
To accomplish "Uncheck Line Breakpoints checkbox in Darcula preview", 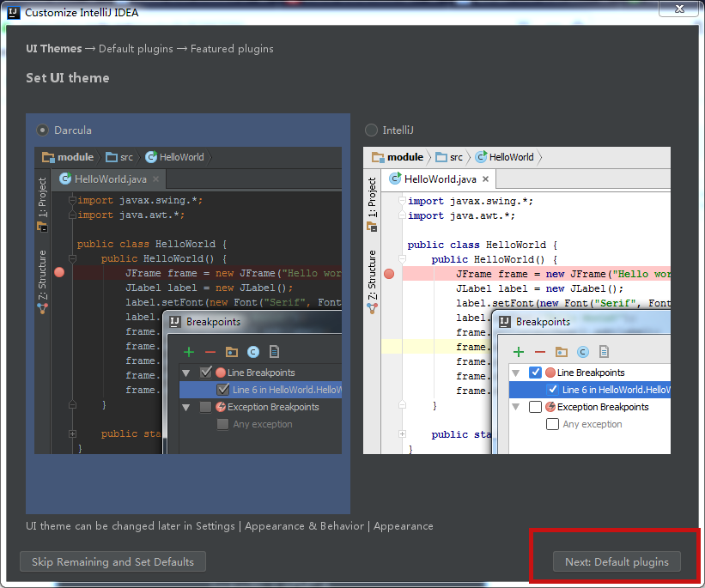I will (x=206, y=373).
